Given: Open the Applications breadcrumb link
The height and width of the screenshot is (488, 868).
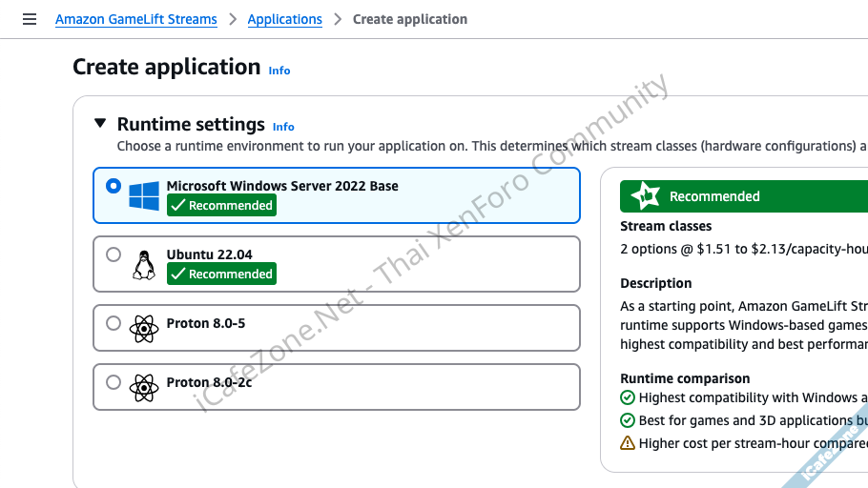Looking at the screenshot, I should 284,19.
